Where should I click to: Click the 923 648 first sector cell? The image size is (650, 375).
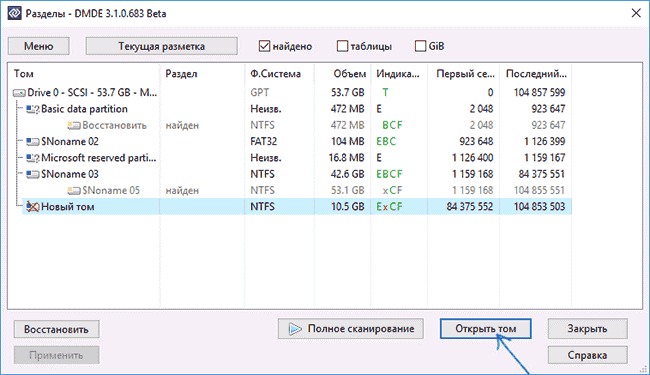[x=476, y=141]
